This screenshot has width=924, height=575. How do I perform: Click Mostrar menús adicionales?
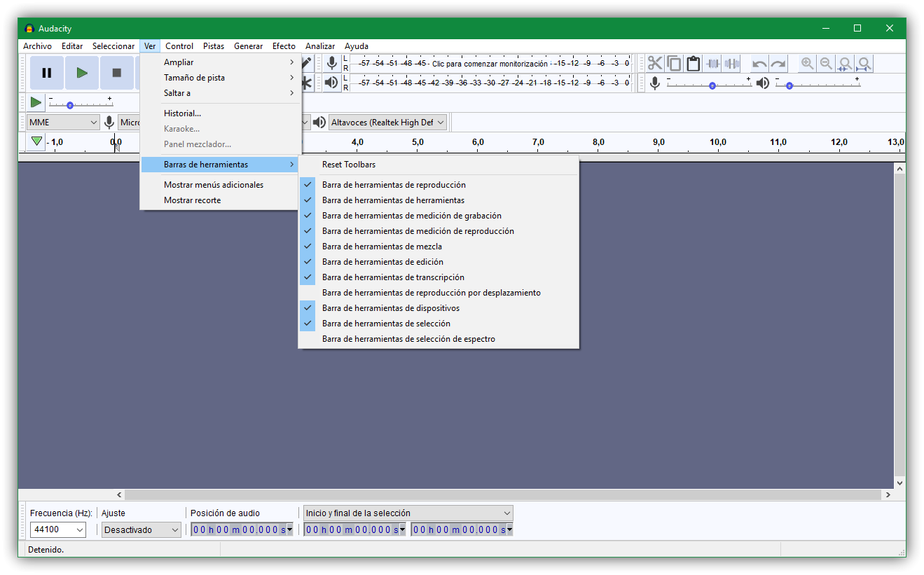(221, 185)
